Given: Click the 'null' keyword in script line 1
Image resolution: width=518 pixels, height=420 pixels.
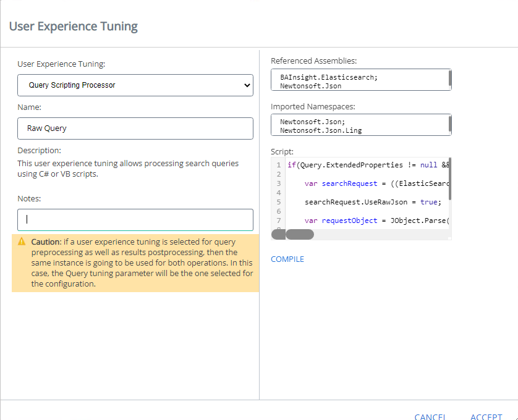Looking at the screenshot, I should point(428,165).
